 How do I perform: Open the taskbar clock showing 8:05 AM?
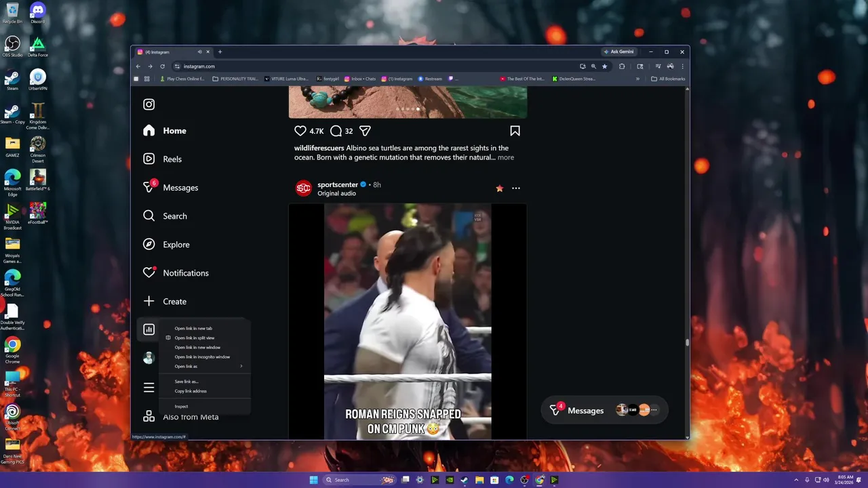pyautogui.click(x=846, y=480)
